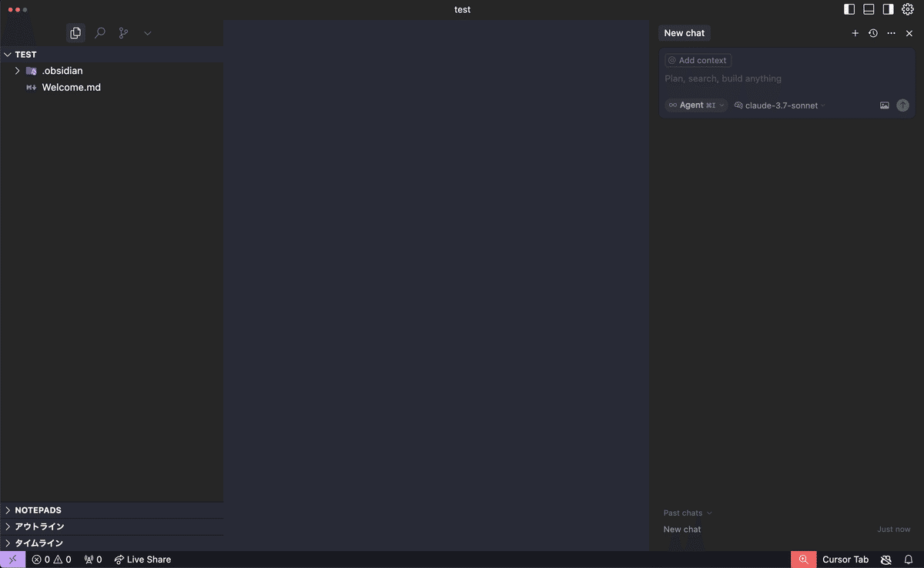Open the Explorer view icon
The height and width of the screenshot is (568, 924).
pos(75,33)
